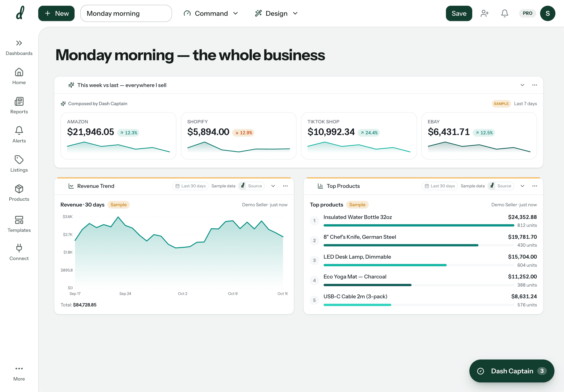Open the More menu in sidebar

pyautogui.click(x=19, y=373)
